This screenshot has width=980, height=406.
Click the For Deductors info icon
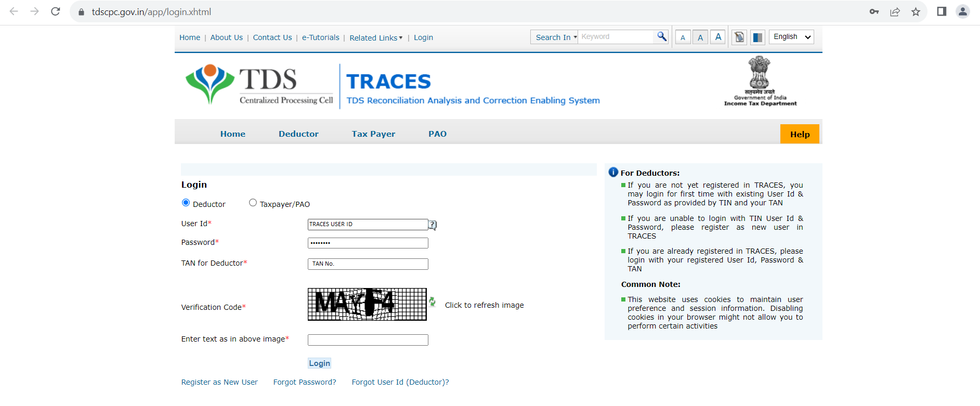click(613, 172)
